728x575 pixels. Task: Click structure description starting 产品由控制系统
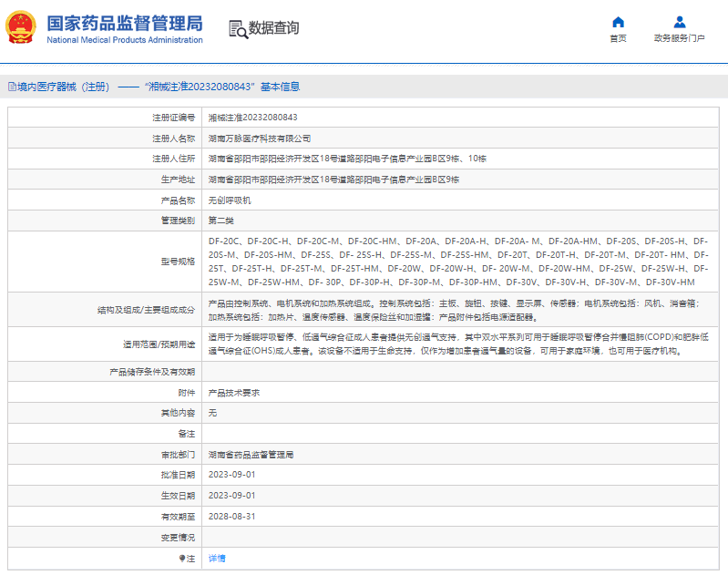454,310
